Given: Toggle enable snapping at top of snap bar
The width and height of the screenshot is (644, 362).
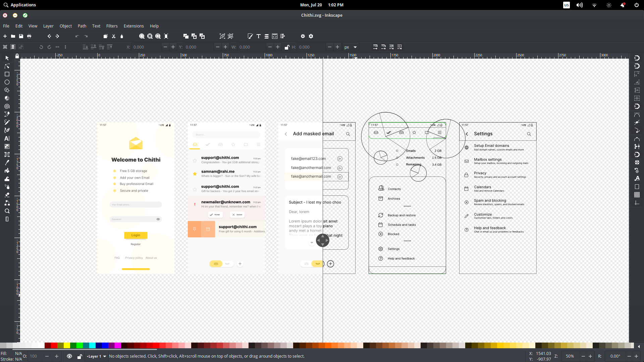Looking at the screenshot, I should pyautogui.click(x=637, y=58).
